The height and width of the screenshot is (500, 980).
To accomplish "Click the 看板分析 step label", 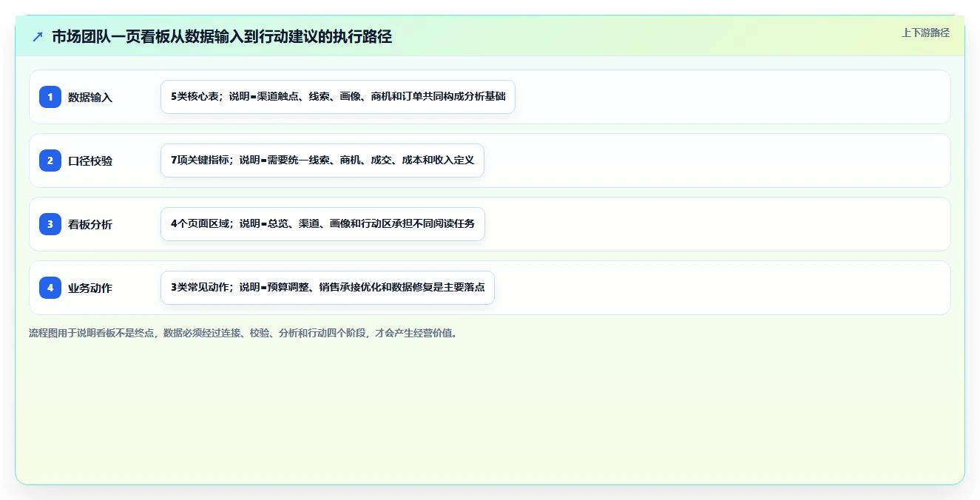I will (x=90, y=224).
